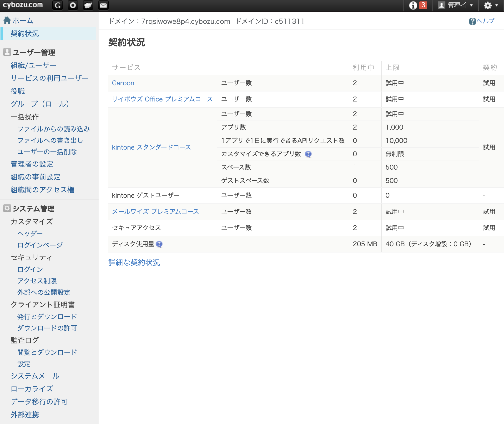The image size is (504, 424).
Task: Open 詳細な契約状況 link
Action: point(134,263)
